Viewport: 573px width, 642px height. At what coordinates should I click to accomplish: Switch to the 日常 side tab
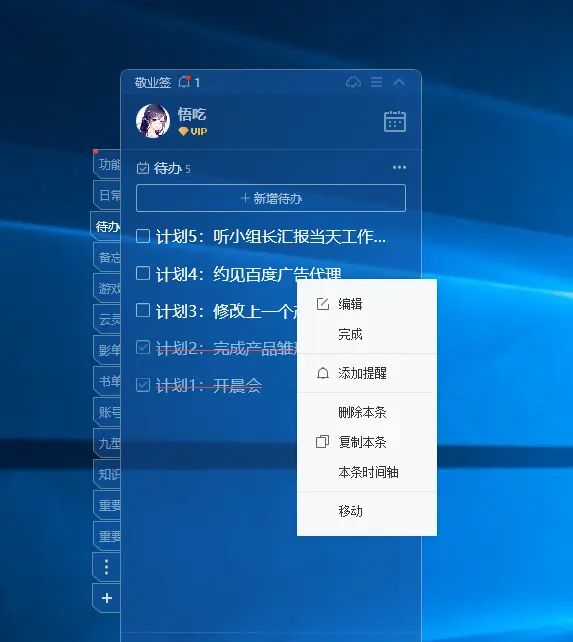point(107,195)
